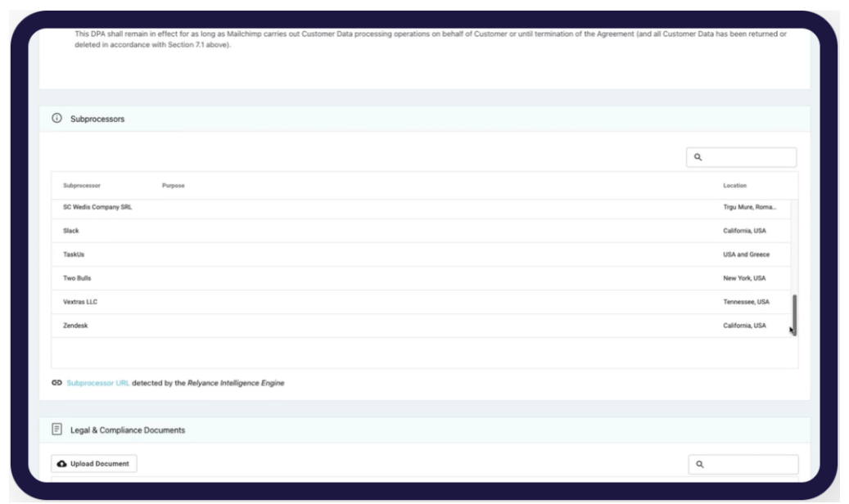The width and height of the screenshot is (849, 504).
Task: Click the Subprocessors table search field
Action: [741, 157]
